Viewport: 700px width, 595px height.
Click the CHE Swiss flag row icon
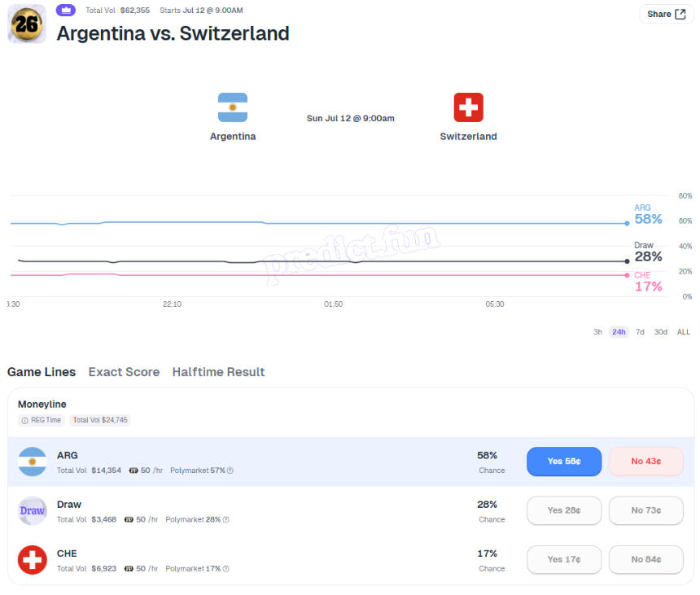point(32,560)
